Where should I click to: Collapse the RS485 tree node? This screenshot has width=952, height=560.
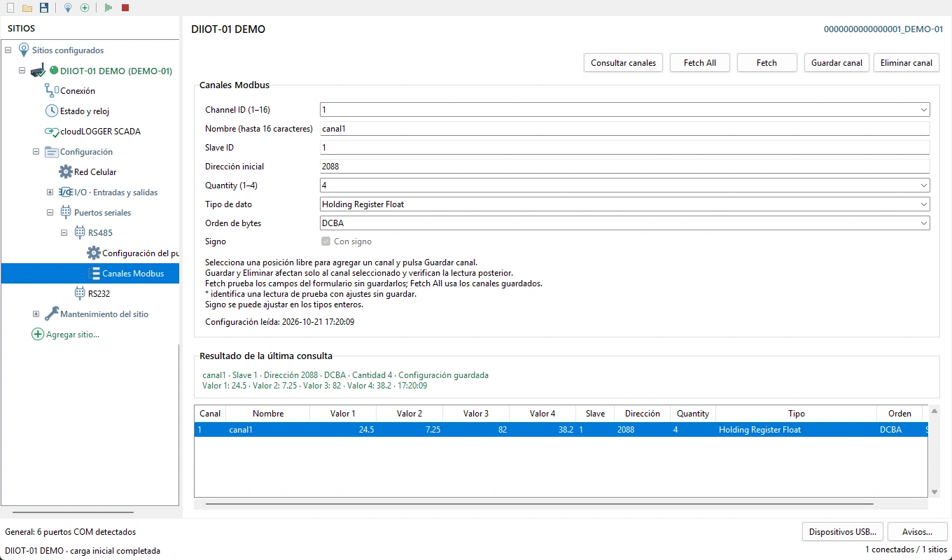pos(64,232)
